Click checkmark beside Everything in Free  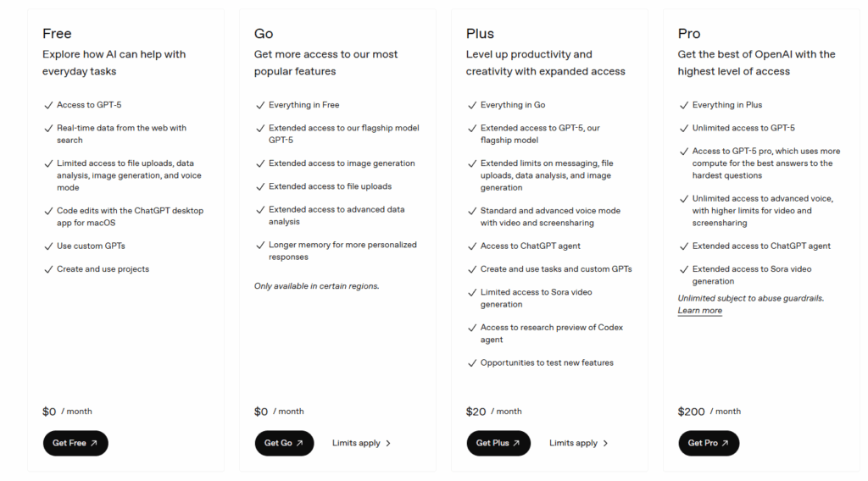(x=259, y=105)
